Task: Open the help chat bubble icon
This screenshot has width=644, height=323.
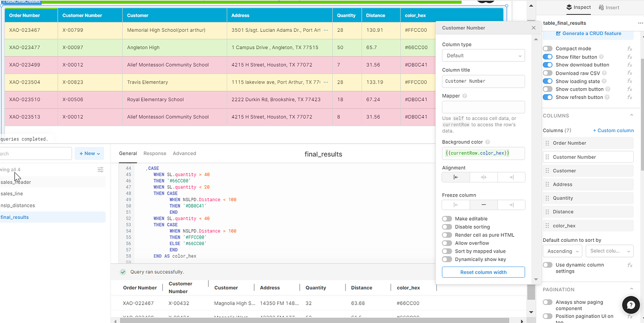Action: pos(630,305)
